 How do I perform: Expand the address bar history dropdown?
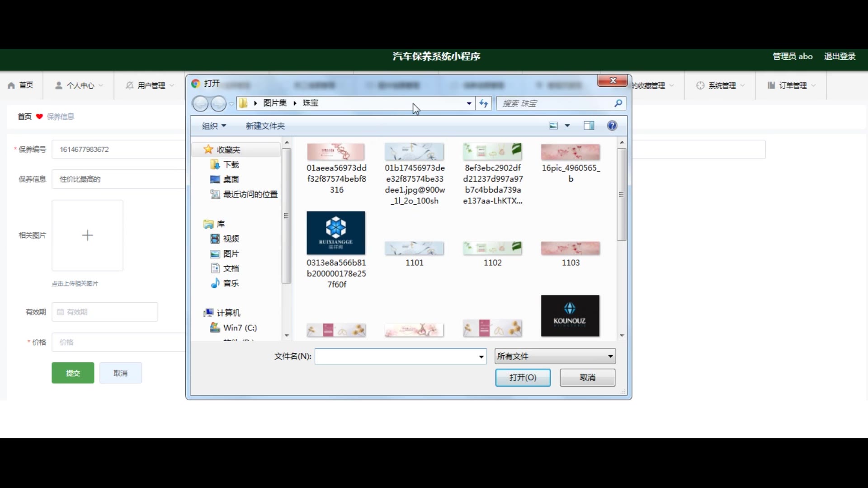click(469, 103)
